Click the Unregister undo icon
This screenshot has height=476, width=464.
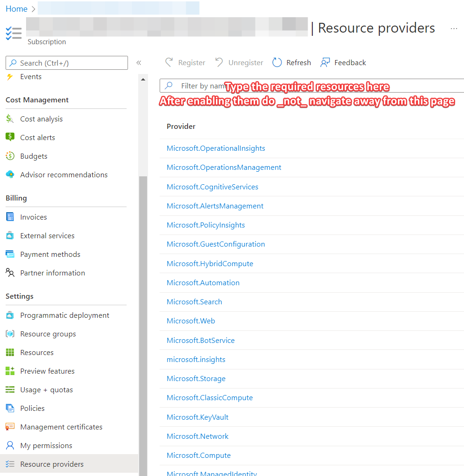click(219, 62)
